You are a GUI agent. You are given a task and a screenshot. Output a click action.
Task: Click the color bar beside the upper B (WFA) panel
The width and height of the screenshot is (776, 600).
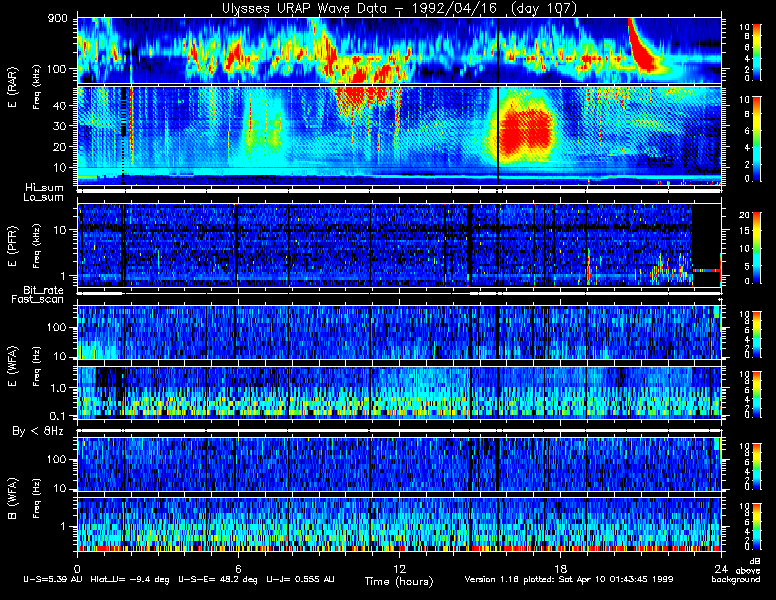(757, 466)
